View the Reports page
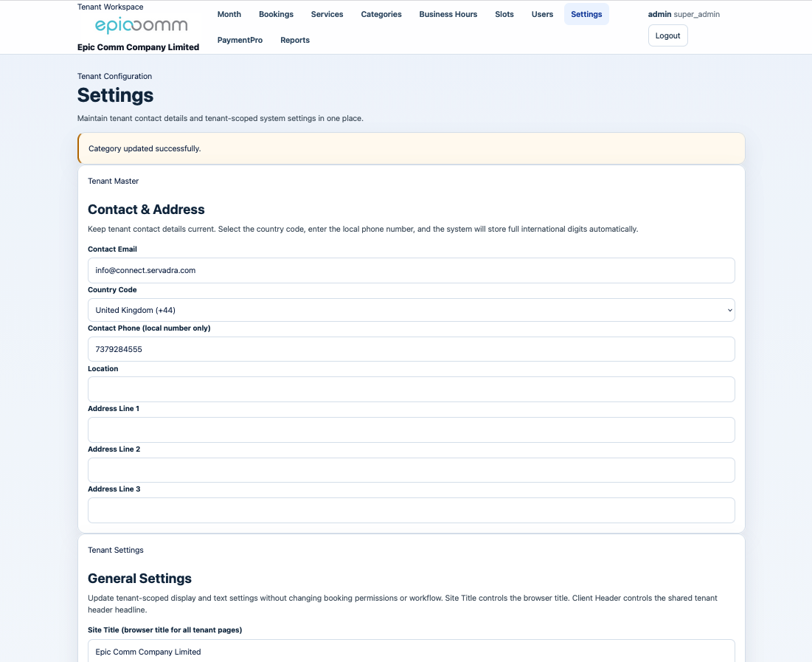 [x=295, y=40]
